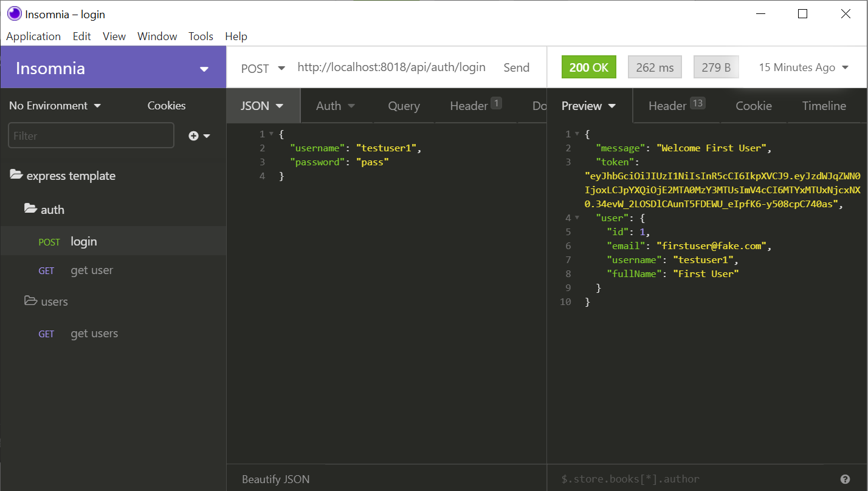Screen dimensions: 868x491
Task: Click the "First User" fullName value
Action: 705,273
